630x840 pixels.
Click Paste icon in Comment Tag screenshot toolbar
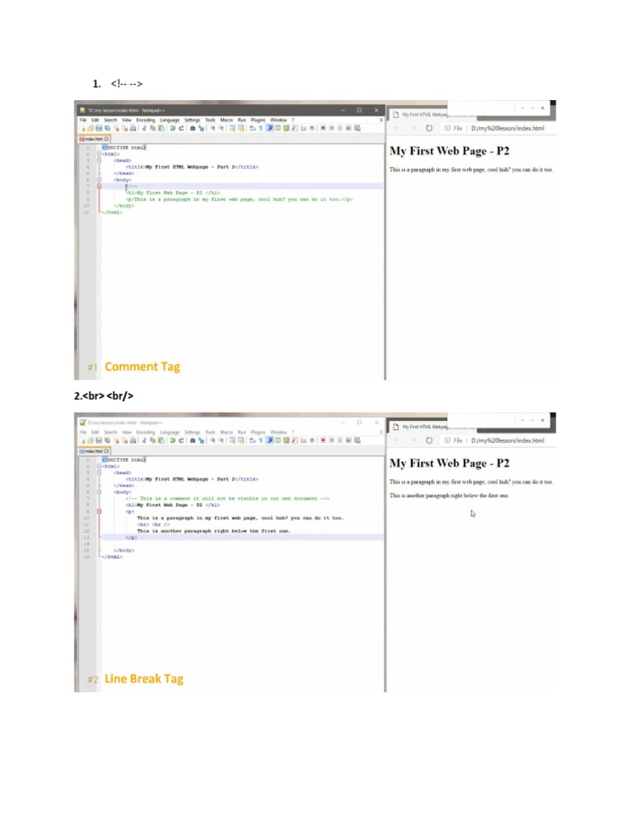pyautogui.click(x=161, y=129)
